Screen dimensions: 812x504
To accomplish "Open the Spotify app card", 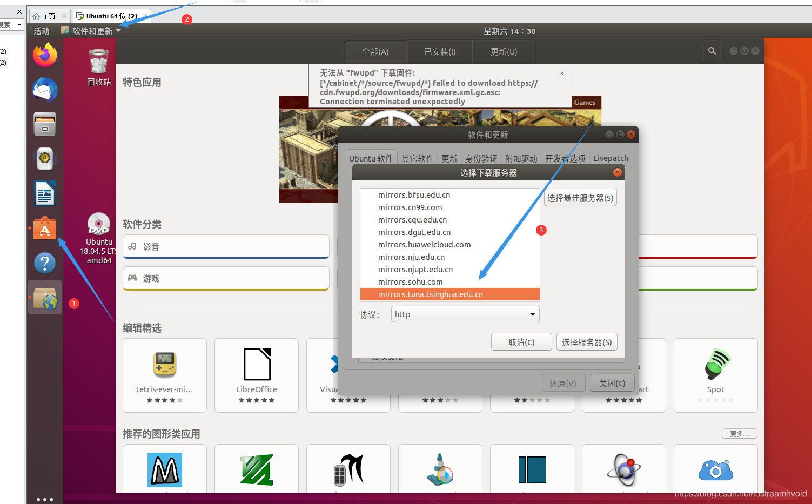I will (x=716, y=375).
